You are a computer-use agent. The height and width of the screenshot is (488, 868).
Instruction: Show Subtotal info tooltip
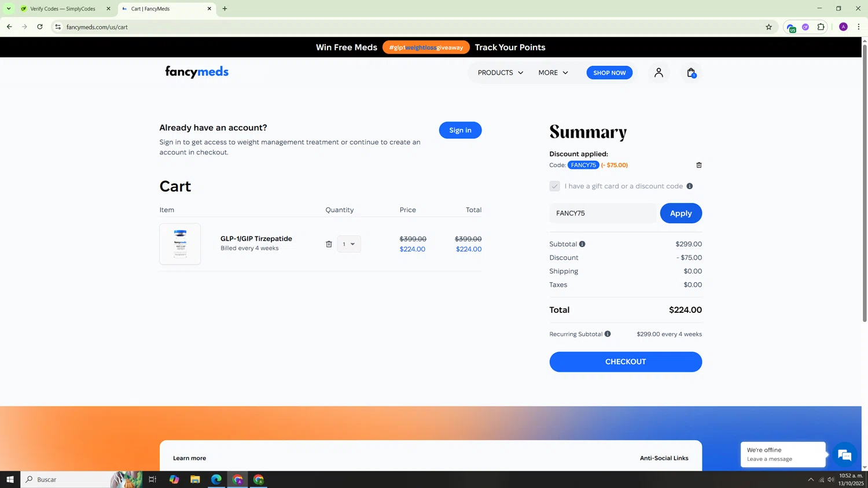point(582,244)
